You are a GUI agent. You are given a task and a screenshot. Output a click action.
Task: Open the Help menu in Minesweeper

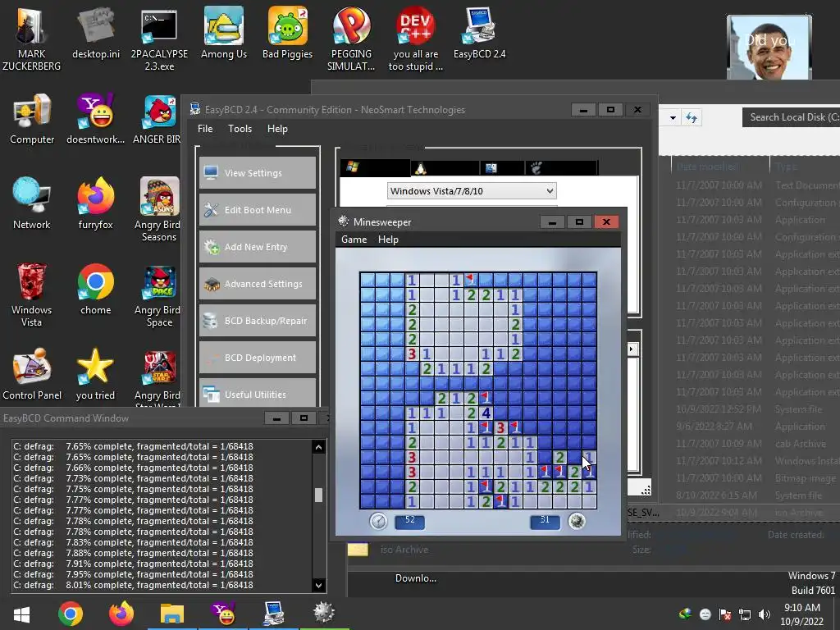pyautogui.click(x=388, y=240)
